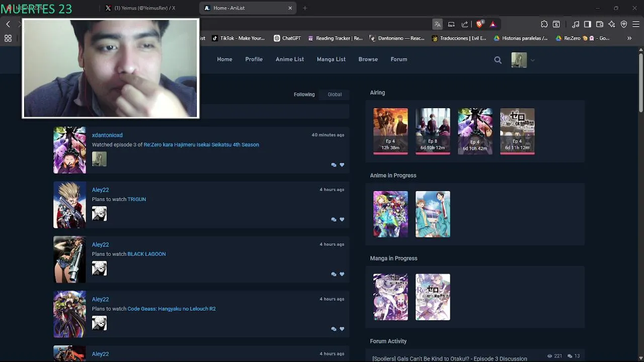This screenshot has width=644, height=362.
Task: Open Gals Can't Be Kind to Otaku discussion
Action: (x=450, y=359)
